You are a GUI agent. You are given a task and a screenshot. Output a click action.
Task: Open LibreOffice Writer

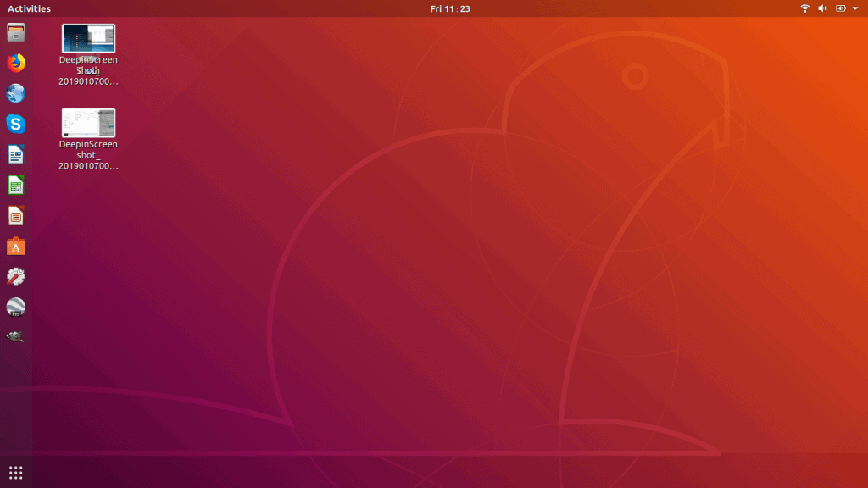pyautogui.click(x=15, y=154)
